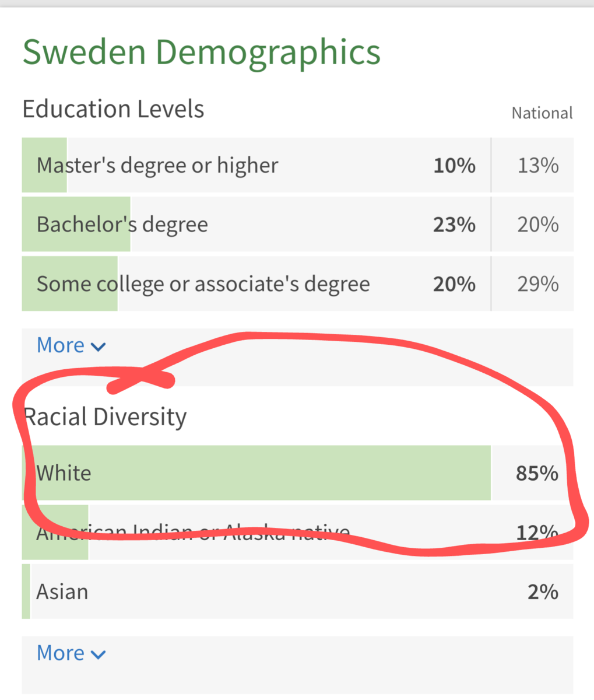The height and width of the screenshot is (700, 594).
Task: Select the Bachelor's degree label
Action: [x=122, y=225]
